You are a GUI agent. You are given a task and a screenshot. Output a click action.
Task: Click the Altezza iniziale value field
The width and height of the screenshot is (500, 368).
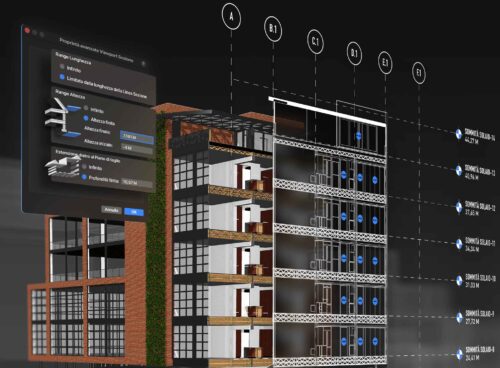(137, 148)
